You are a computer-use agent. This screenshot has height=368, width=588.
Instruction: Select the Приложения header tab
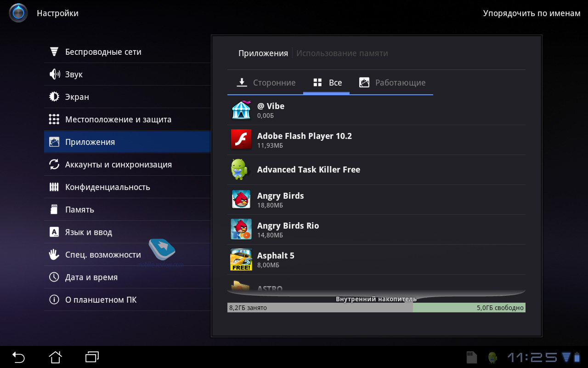pos(263,53)
